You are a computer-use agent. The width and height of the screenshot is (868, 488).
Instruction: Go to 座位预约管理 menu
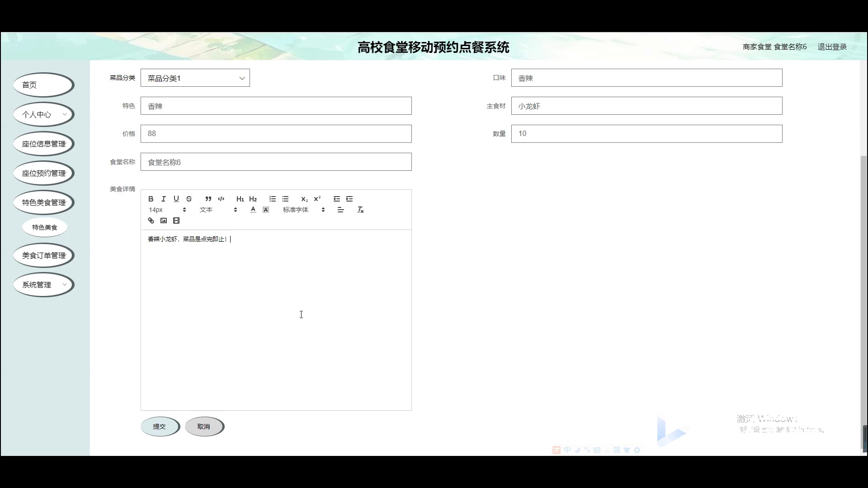click(x=44, y=174)
